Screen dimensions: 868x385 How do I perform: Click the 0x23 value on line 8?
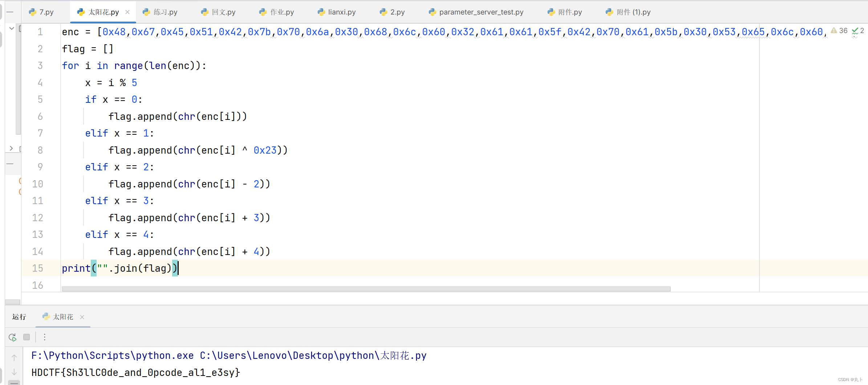click(x=265, y=150)
